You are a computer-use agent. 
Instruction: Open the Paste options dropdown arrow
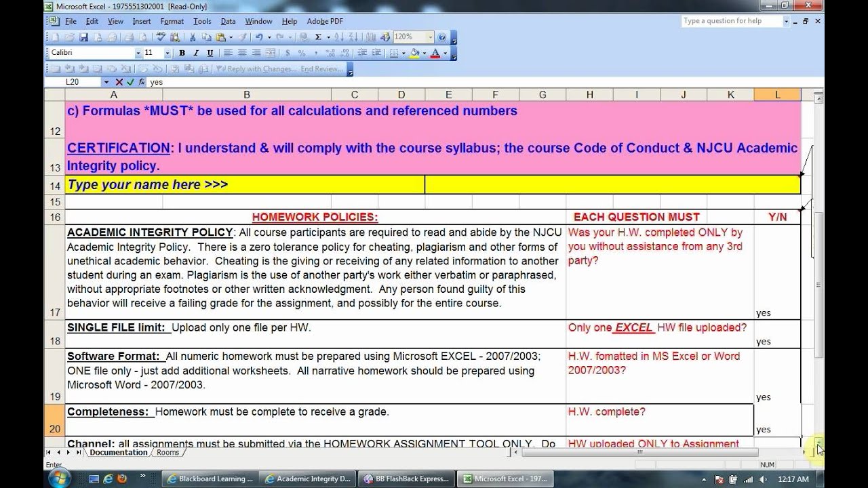(231, 37)
